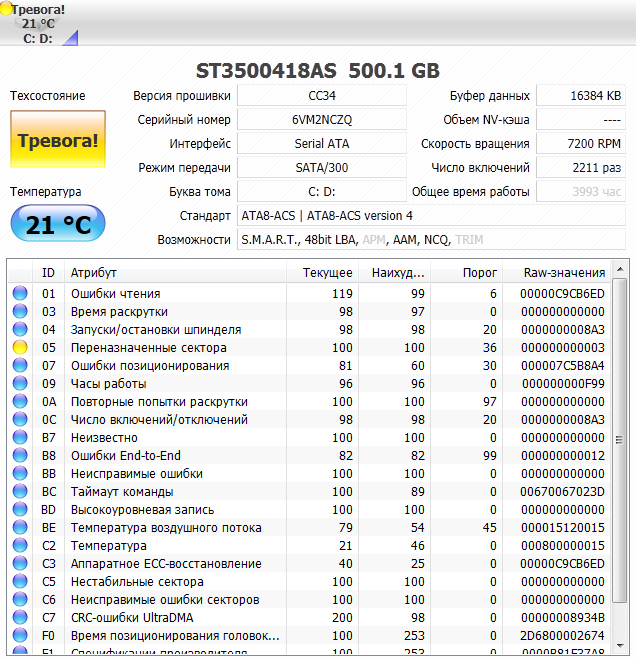Click the Атрибут column header
636x660 pixels.
tap(176, 273)
